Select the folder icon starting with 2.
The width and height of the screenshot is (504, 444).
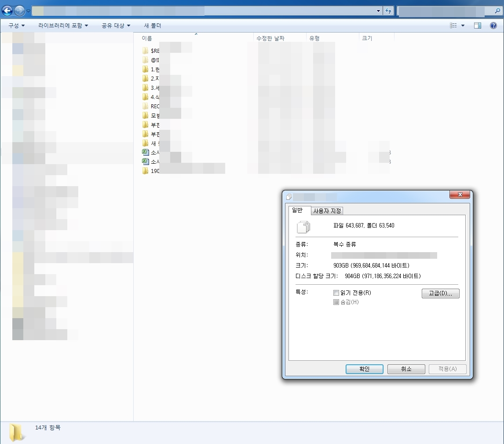coord(145,78)
